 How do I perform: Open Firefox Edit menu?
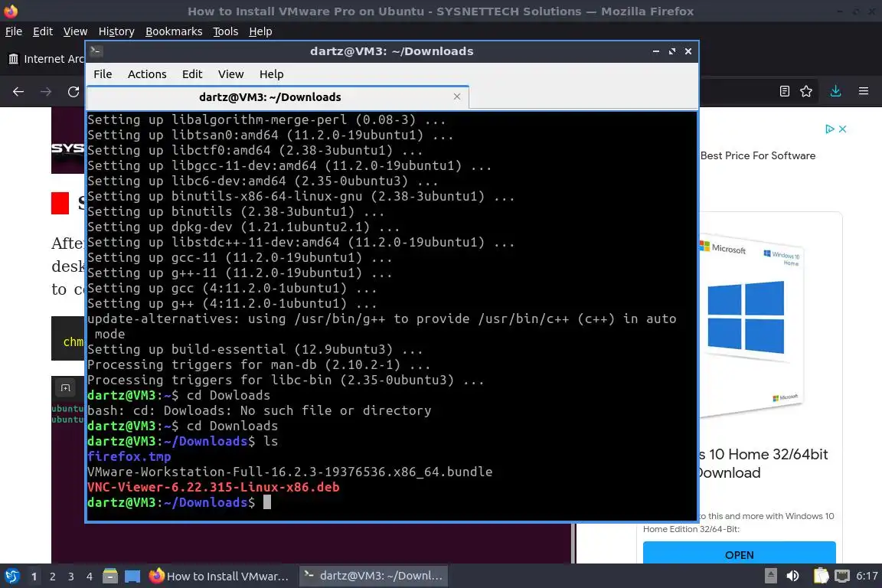click(x=43, y=31)
